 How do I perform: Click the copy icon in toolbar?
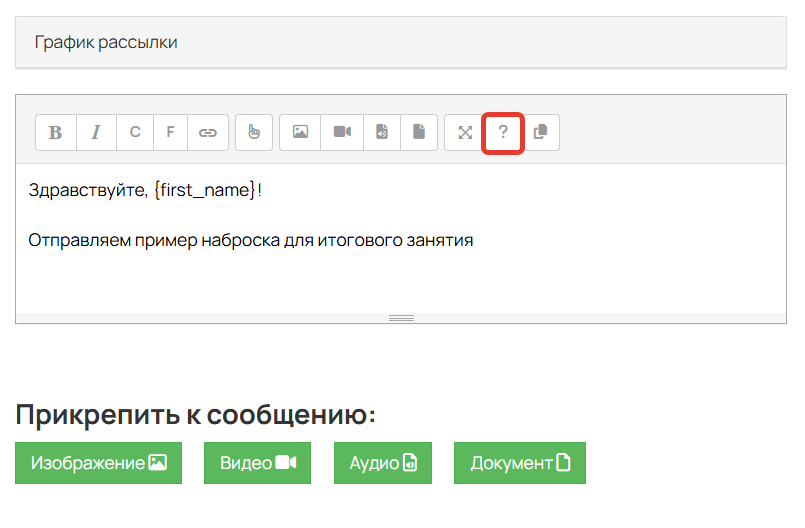[x=540, y=133]
